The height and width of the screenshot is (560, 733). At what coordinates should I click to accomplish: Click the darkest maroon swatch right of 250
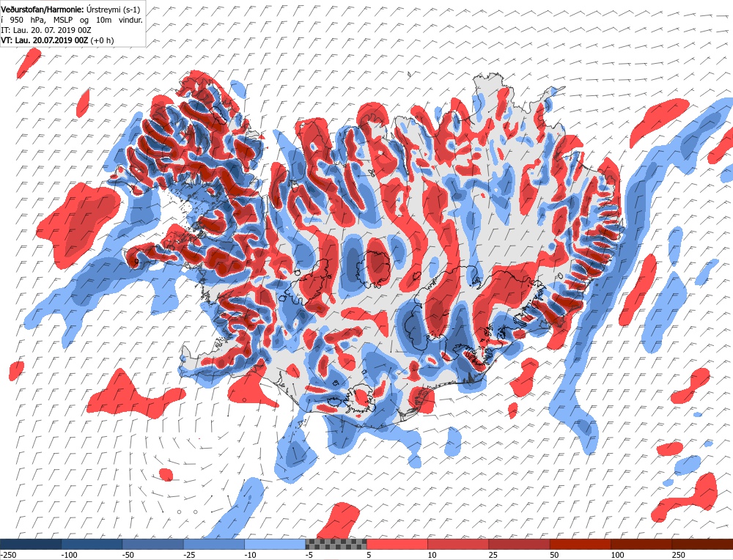pos(702,544)
